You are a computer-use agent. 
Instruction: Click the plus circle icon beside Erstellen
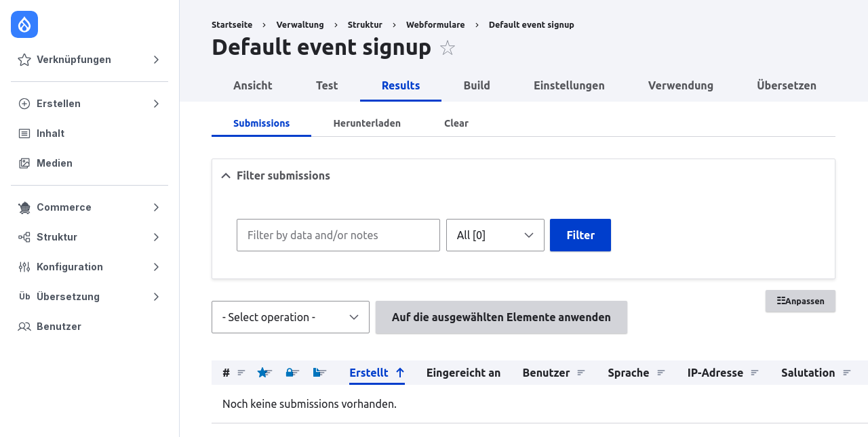[24, 104]
